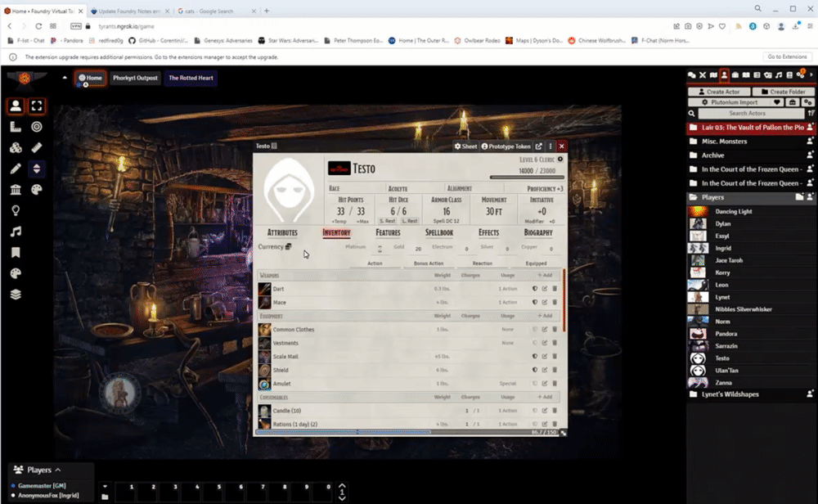Collapse the right sidebar arrow
The width and height of the screenshot is (818, 504).
coord(811,75)
